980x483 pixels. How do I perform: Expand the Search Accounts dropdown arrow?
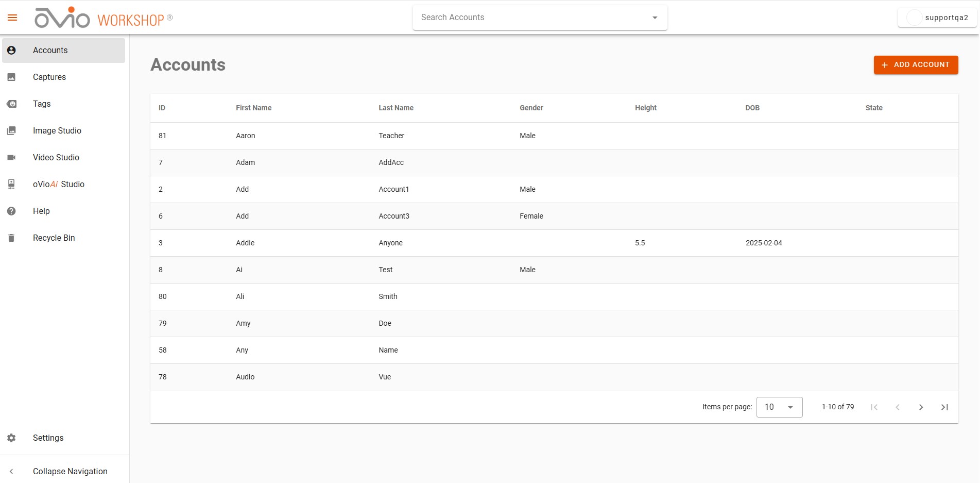point(655,18)
